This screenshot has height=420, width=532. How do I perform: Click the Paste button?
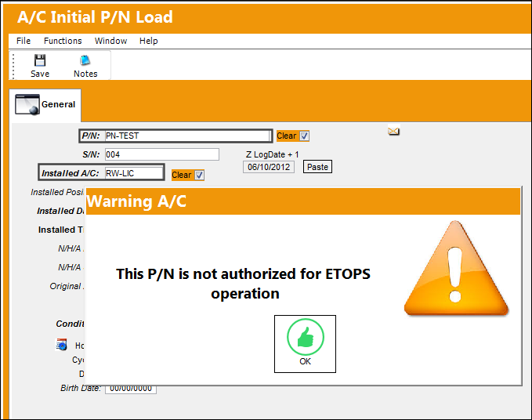coord(317,167)
